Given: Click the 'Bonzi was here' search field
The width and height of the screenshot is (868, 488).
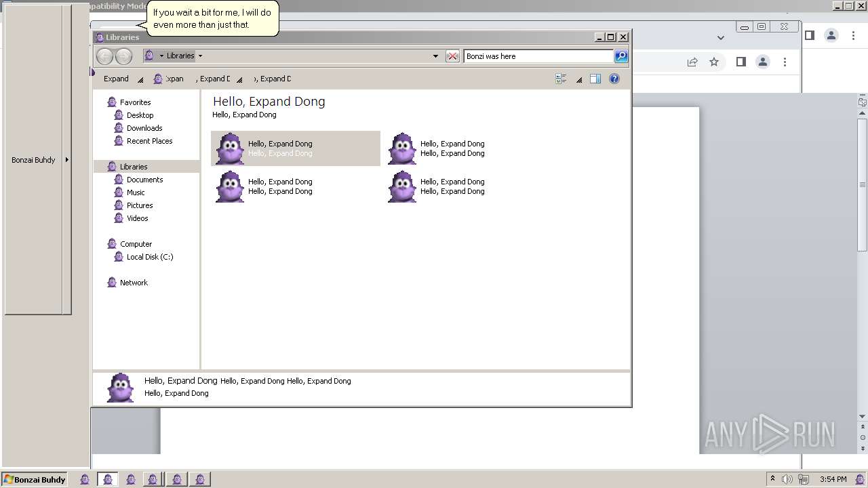Looking at the screenshot, I should [x=539, y=56].
